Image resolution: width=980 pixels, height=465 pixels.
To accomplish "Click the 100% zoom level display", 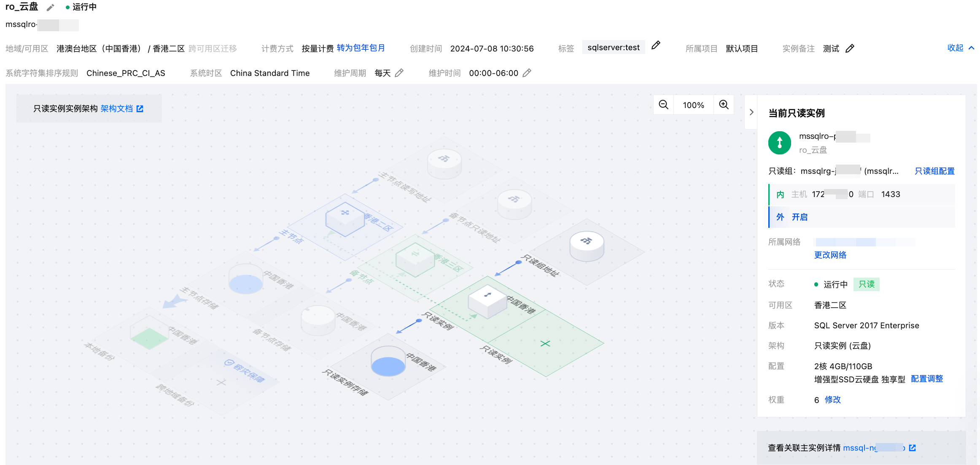I will 694,105.
